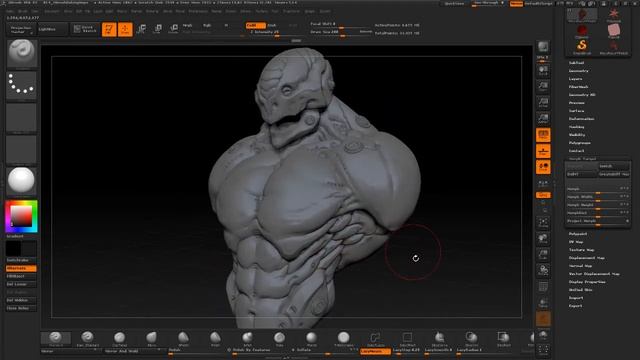Click the Frame icon in the right shelf
This screenshot has width=640, height=360.
click(x=543, y=223)
